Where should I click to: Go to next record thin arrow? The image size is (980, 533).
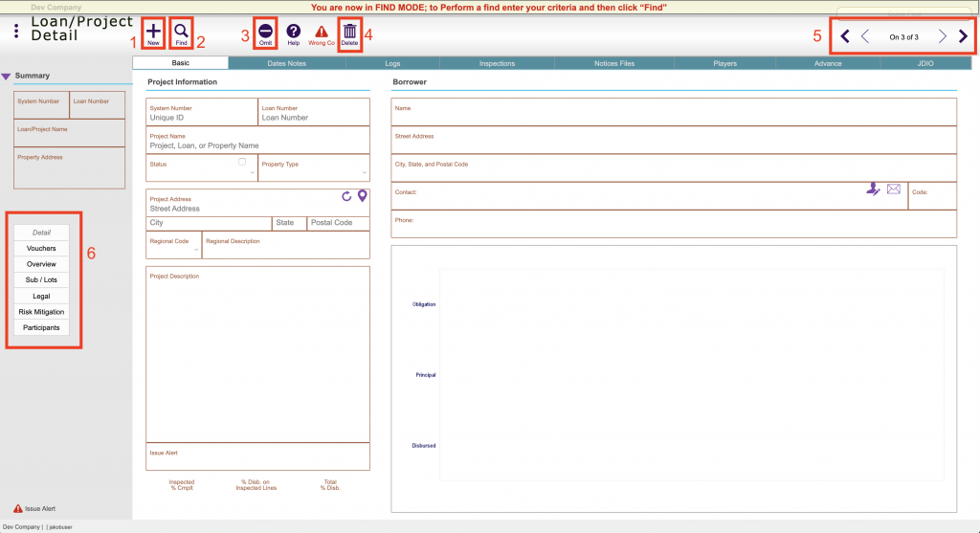[943, 36]
